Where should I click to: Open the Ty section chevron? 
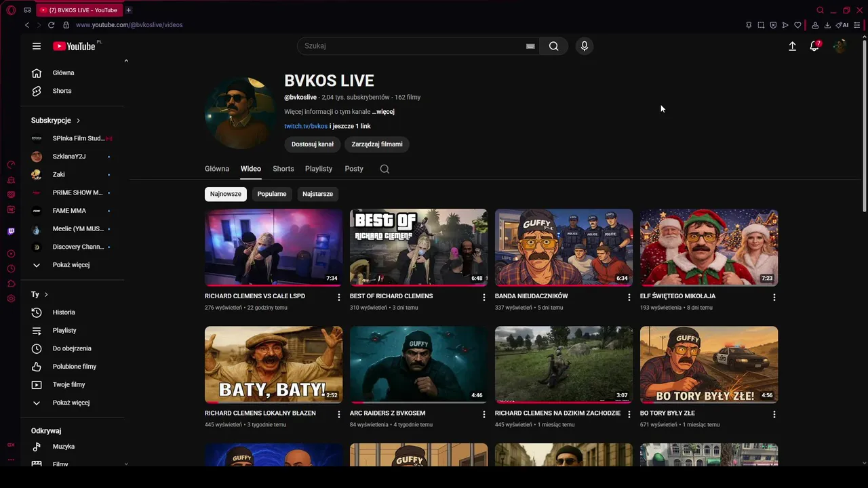(x=46, y=295)
